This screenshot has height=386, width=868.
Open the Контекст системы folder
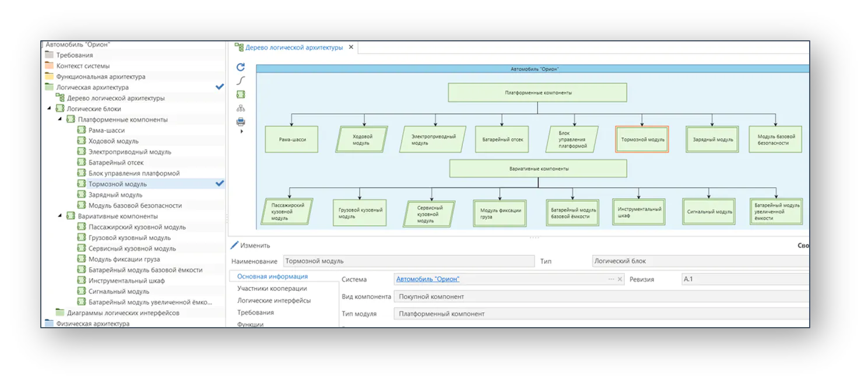83,66
